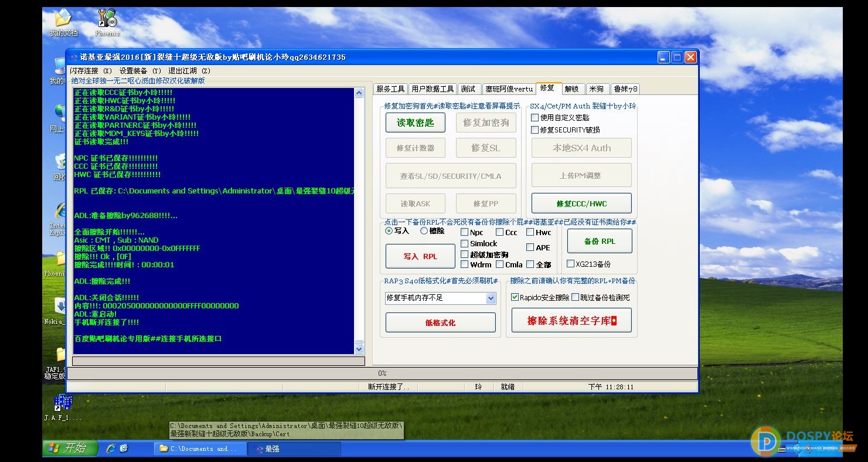The width and height of the screenshot is (868, 462).
Task: Click the 写入 RPL button
Action: pyautogui.click(x=420, y=256)
